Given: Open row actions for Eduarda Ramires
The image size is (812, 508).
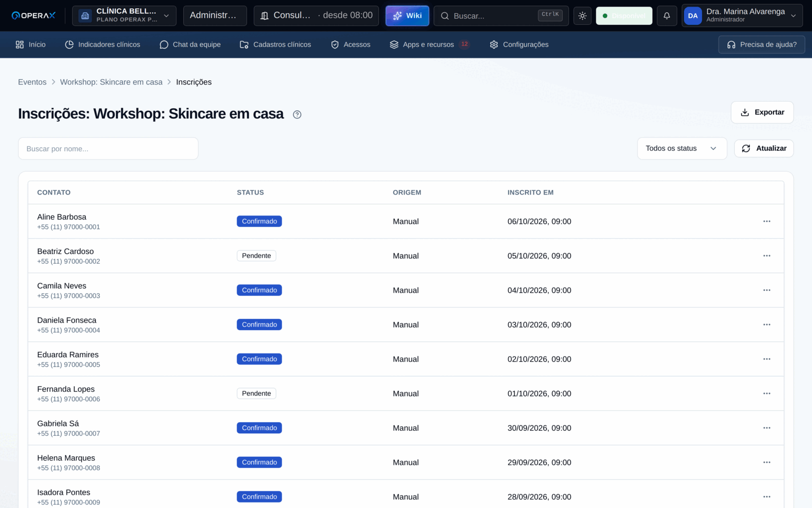Looking at the screenshot, I should point(766,359).
